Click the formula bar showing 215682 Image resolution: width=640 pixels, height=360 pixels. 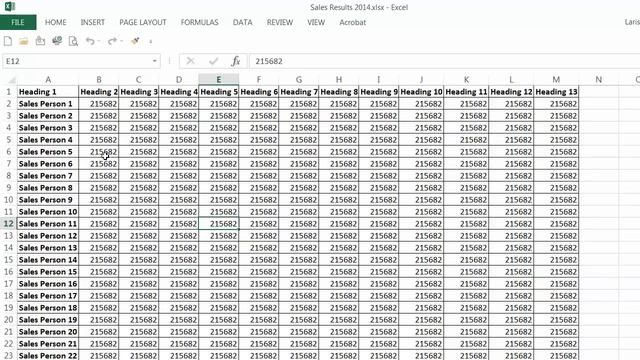[x=444, y=61]
